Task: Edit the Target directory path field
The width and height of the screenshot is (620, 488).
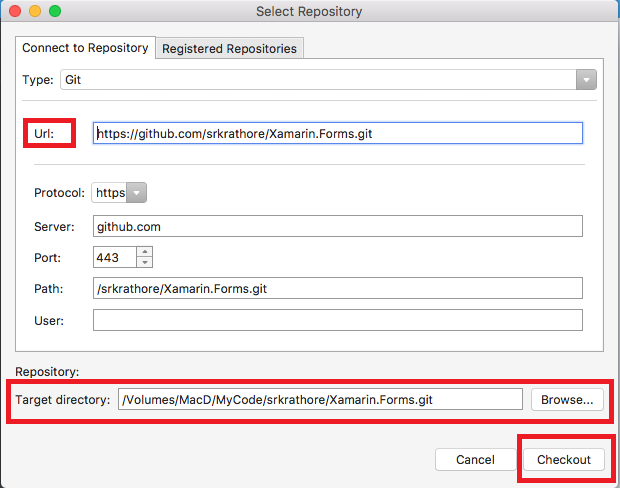Action: tap(320, 399)
